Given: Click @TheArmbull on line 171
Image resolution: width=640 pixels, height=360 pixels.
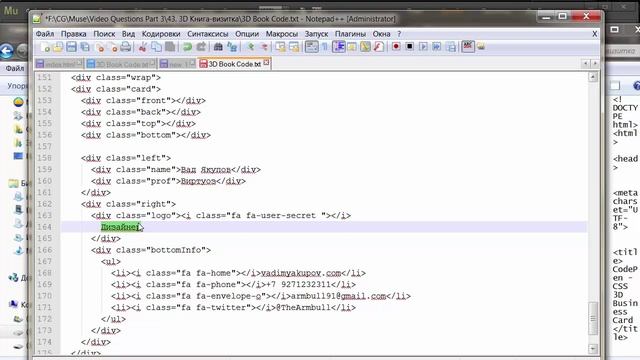Looking at the screenshot, I should coord(303,307).
